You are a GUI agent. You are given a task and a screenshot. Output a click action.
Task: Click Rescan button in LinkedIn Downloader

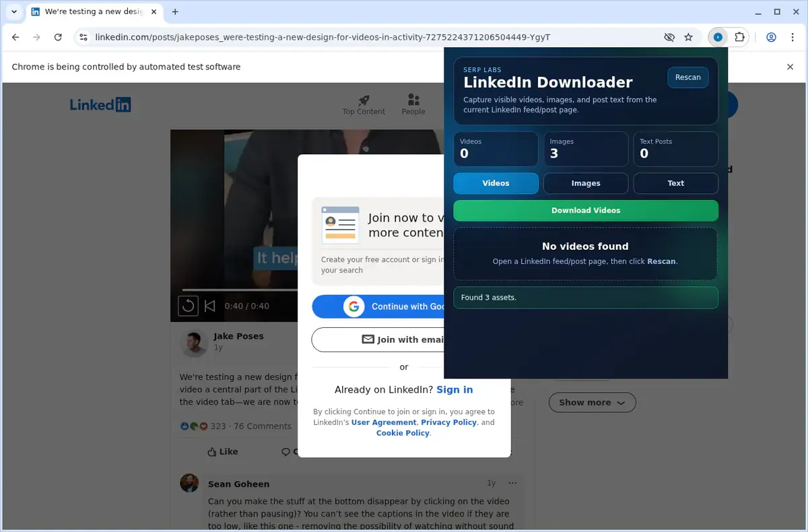pyautogui.click(x=688, y=77)
